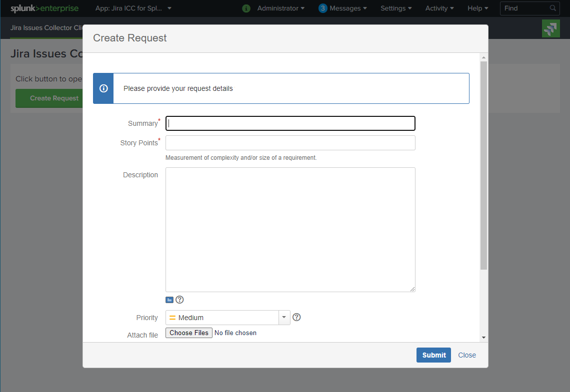Image resolution: width=570 pixels, height=392 pixels.
Task: Toggle Description visual/text mode icon
Action: pos(169,300)
